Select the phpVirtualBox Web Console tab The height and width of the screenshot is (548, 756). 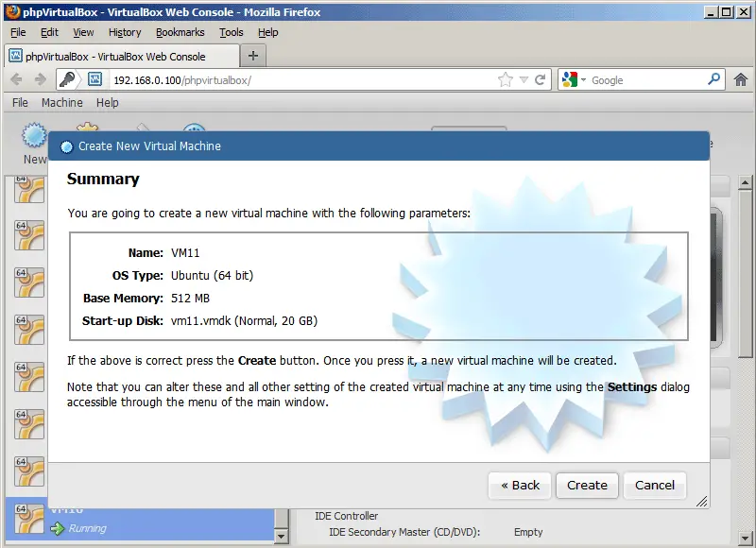click(122, 56)
